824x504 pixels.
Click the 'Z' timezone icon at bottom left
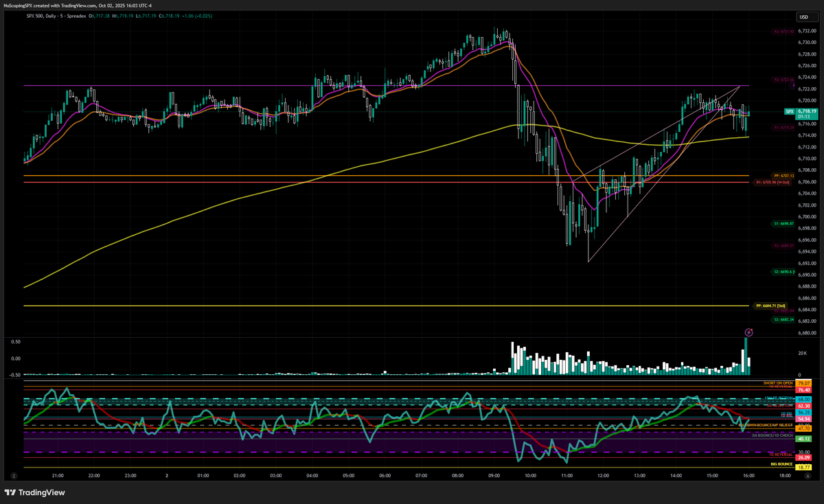[x=14, y=474]
